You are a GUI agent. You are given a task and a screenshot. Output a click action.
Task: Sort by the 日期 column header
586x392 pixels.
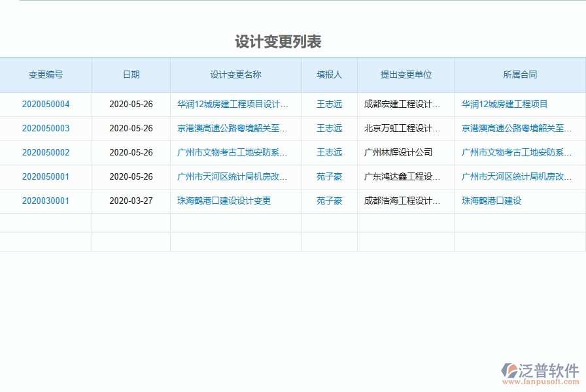(129, 74)
